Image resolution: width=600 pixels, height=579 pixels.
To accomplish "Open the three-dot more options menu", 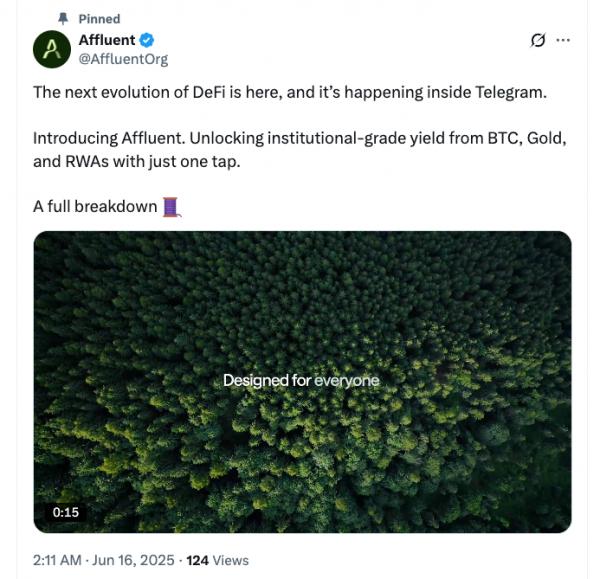I will pyautogui.click(x=563, y=40).
